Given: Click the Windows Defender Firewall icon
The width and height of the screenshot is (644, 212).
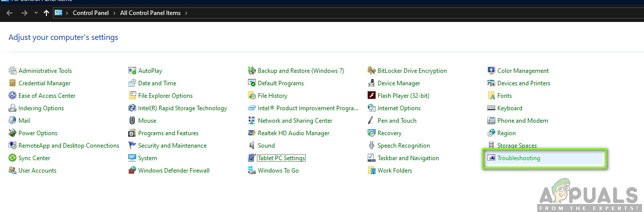Looking at the screenshot, I should click(x=132, y=171).
